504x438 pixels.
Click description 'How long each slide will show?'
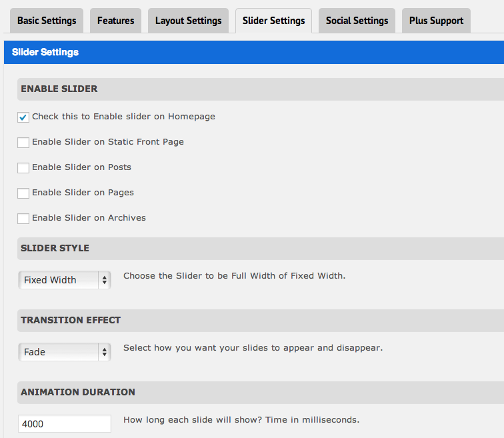(241, 420)
